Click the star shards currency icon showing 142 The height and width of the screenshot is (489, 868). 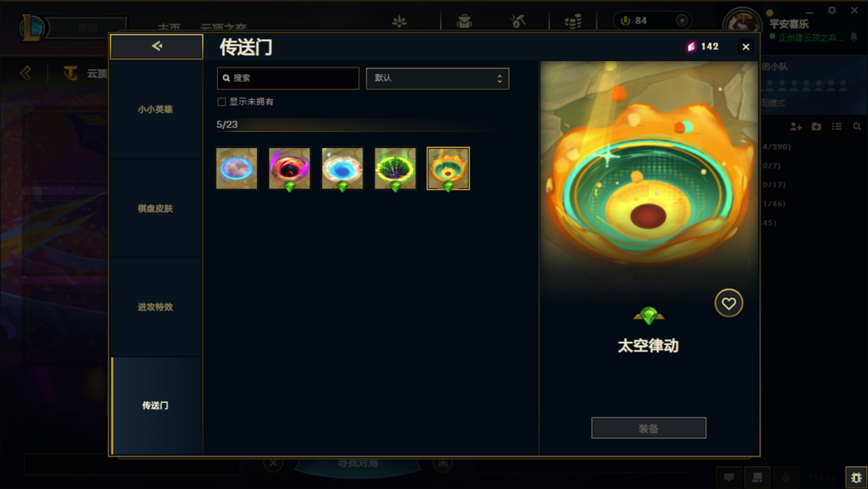click(691, 47)
